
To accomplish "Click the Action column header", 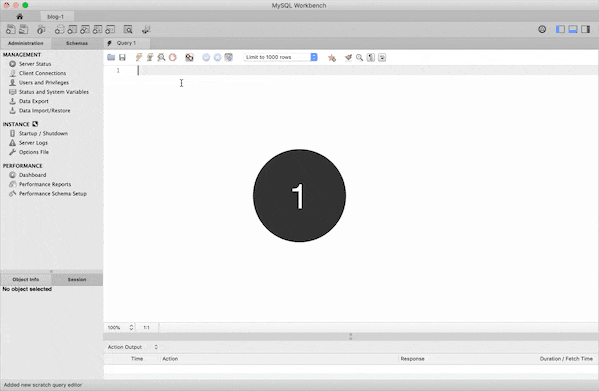I will click(x=170, y=359).
